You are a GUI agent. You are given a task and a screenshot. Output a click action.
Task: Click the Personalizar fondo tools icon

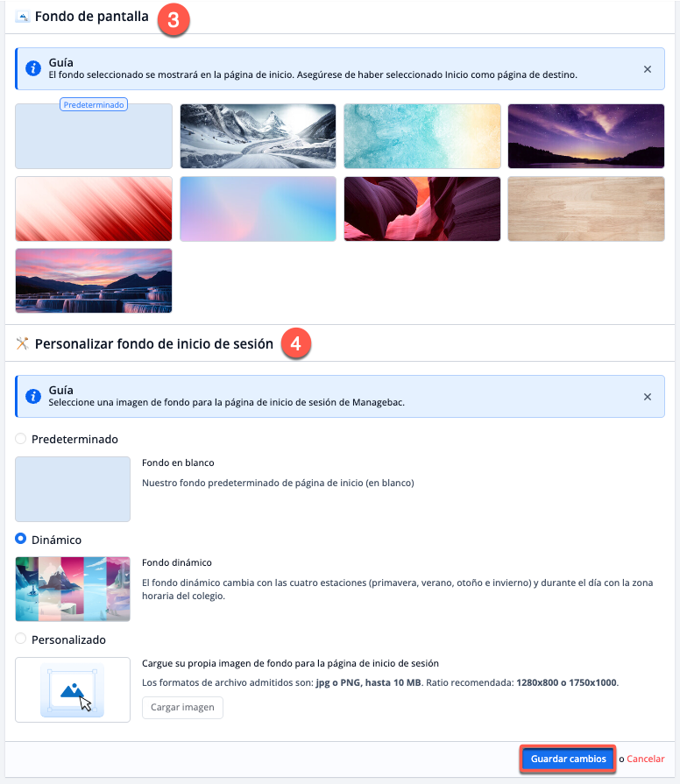click(x=23, y=344)
